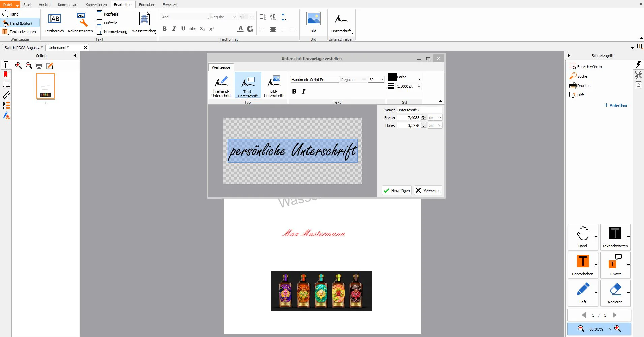Toggle italic in the main ribbon Textformat

(174, 29)
